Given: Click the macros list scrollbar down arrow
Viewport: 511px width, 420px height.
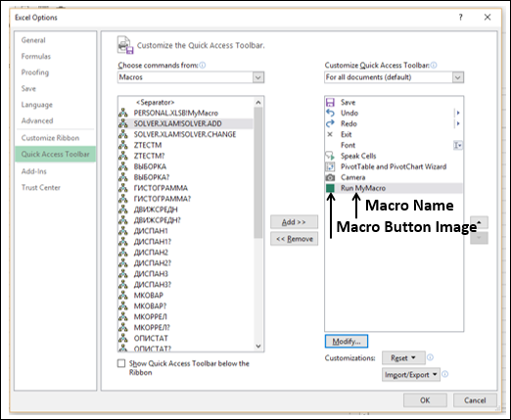Looking at the screenshot, I should (258, 347).
